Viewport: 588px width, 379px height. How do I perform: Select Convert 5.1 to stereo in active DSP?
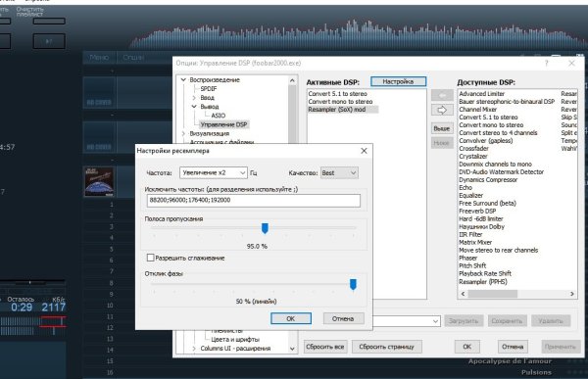[x=337, y=94]
